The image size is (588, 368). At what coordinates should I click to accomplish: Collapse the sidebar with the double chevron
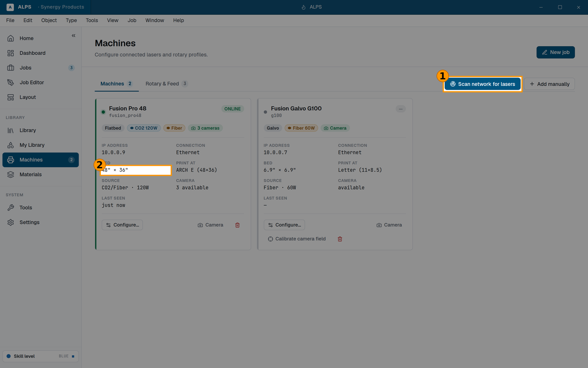click(x=73, y=36)
